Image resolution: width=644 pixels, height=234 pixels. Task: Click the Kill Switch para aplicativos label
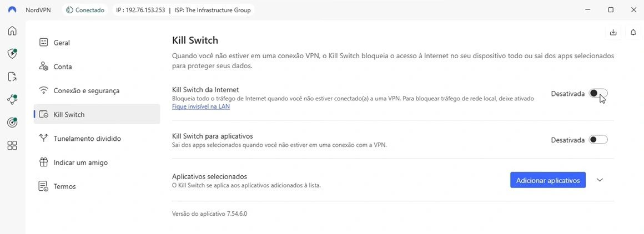212,135
